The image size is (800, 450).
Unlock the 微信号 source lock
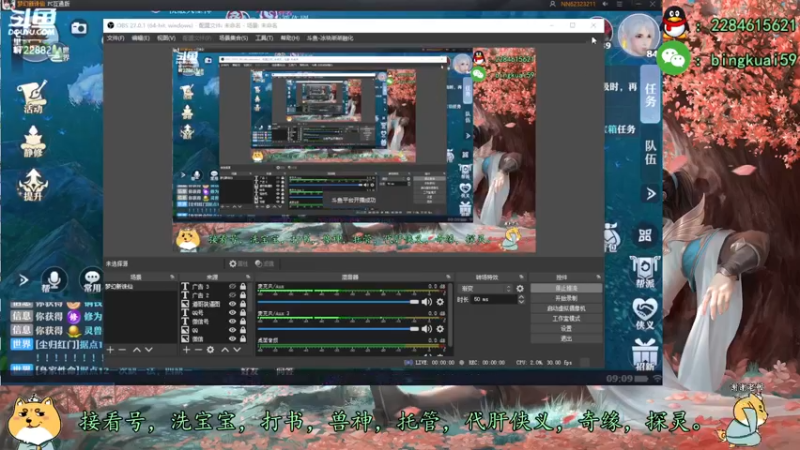pyautogui.click(x=243, y=321)
